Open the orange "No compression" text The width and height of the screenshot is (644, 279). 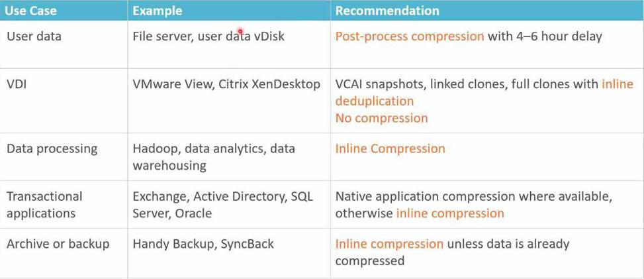coord(381,118)
